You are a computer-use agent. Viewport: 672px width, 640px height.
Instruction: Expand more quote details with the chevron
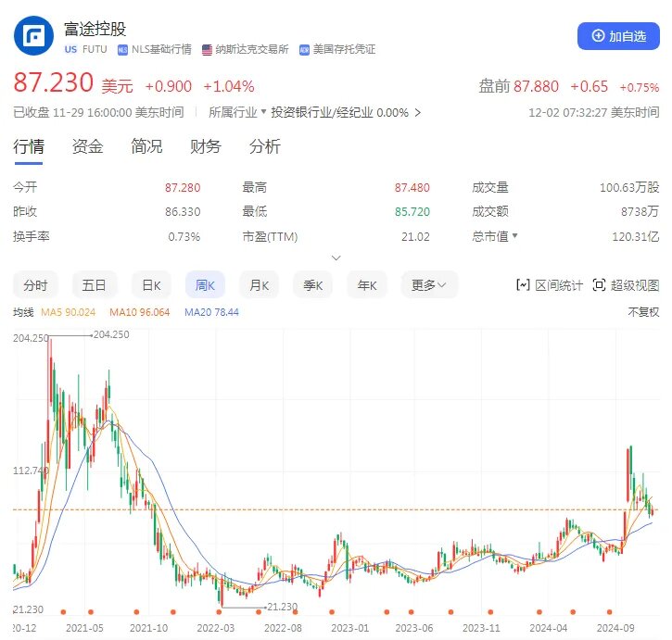(336, 257)
